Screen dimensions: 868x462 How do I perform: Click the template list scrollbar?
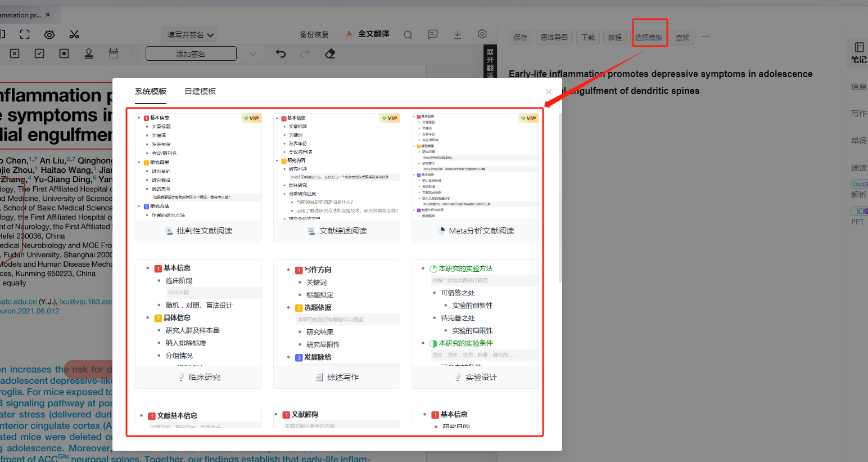coord(560,197)
